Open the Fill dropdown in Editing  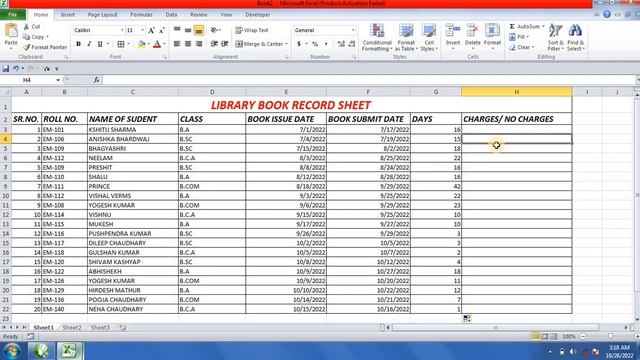[x=519, y=37]
